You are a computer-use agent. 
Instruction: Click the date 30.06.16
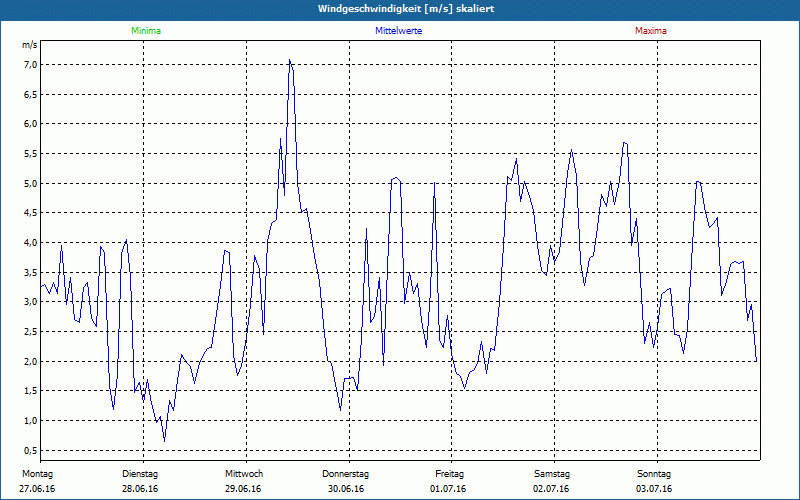[x=346, y=489]
